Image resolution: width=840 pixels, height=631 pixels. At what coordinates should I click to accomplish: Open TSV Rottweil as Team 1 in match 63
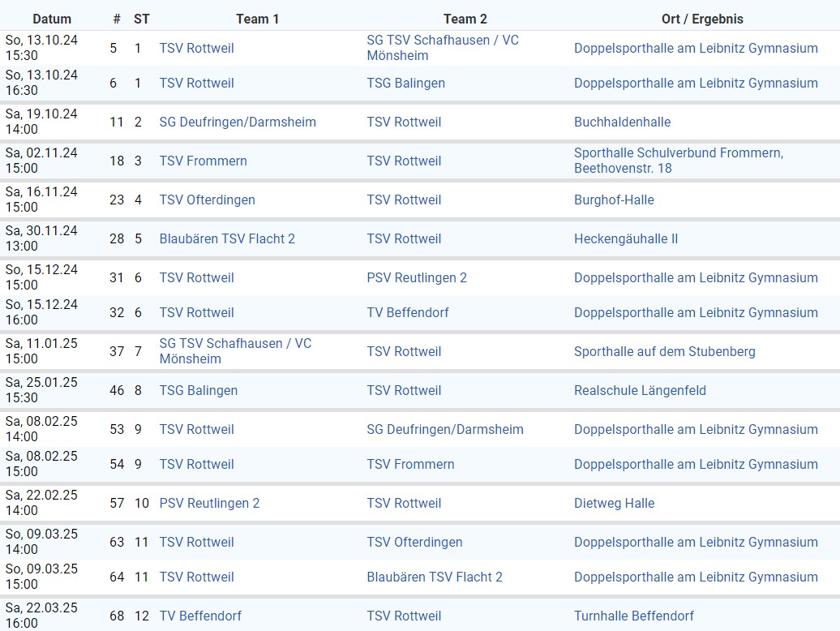coord(196,543)
